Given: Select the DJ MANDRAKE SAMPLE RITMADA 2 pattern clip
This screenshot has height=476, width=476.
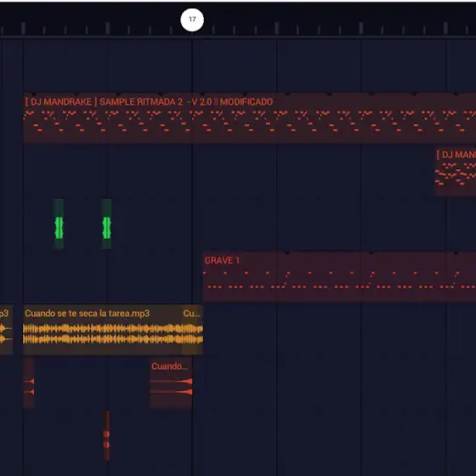Looking at the screenshot, I should pos(250,117).
